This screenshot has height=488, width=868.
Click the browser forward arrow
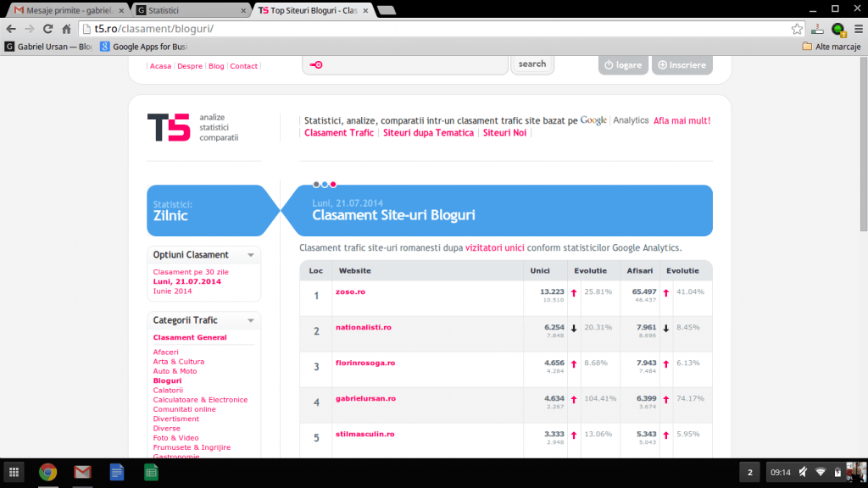tap(30, 29)
